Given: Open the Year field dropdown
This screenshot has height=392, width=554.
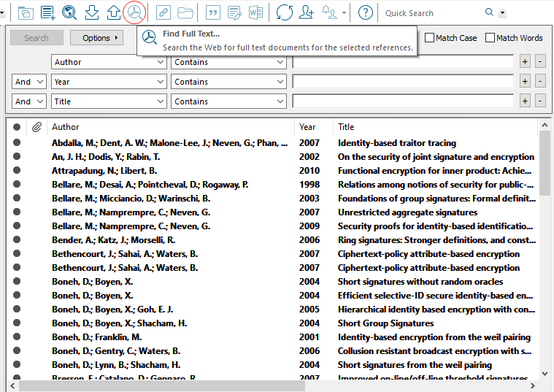Looking at the screenshot, I should pos(109,82).
